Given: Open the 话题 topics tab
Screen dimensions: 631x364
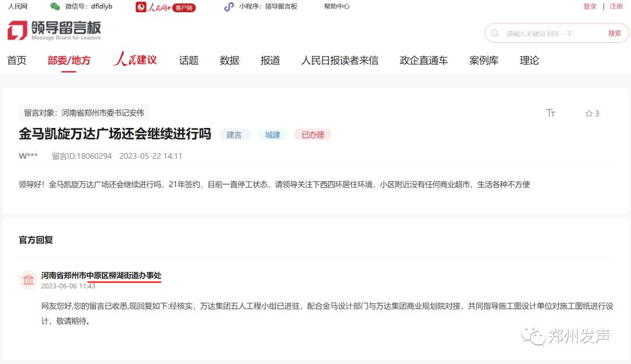Looking at the screenshot, I should [189, 60].
